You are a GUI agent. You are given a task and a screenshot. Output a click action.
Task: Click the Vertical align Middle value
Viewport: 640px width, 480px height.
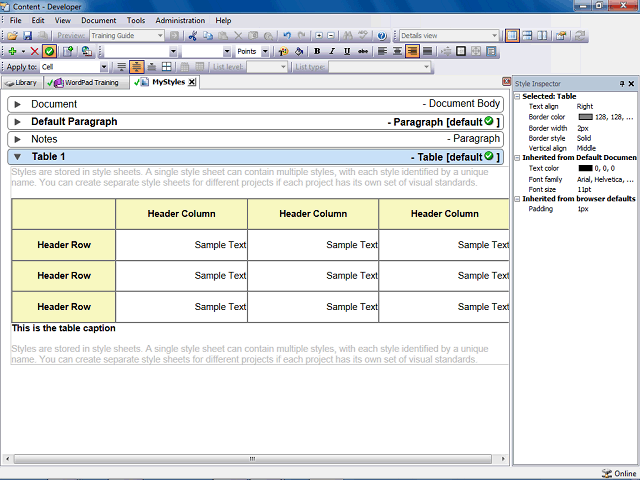tap(586, 148)
